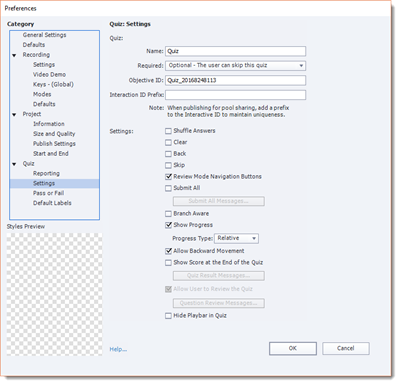Open the Required dropdown for quiz
399x384 pixels.
(x=235, y=66)
